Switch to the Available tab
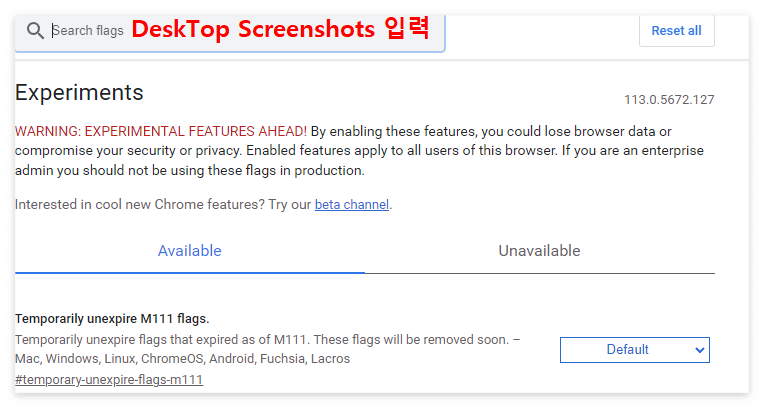The height and width of the screenshot is (408, 764). 190,251
